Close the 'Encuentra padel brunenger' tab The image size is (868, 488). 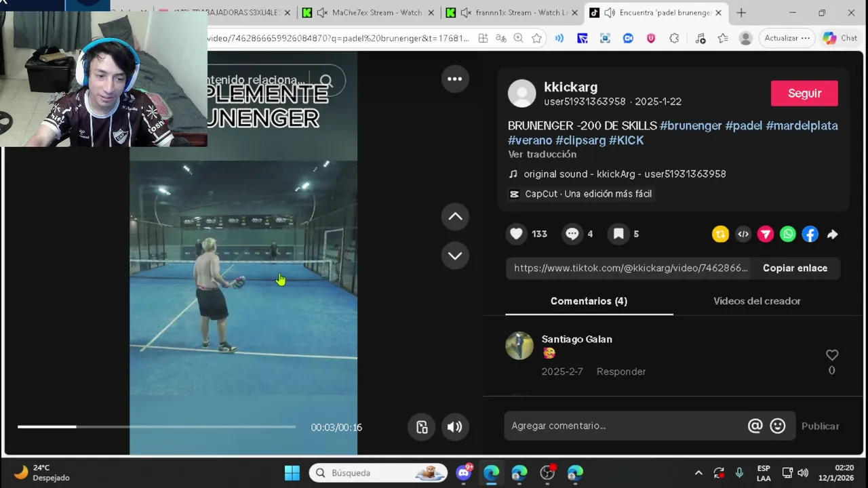(718, 13)
